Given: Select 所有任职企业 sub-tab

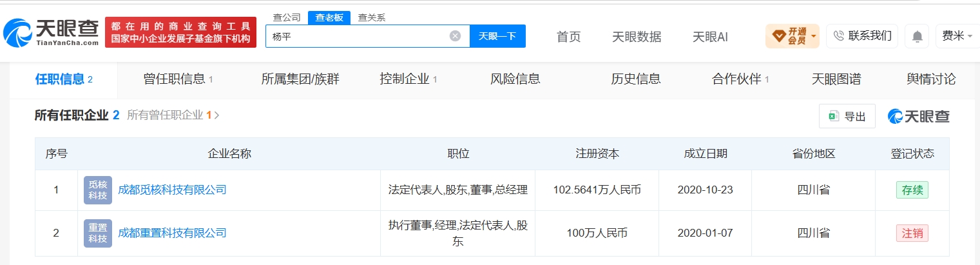Looking at the screenshot, I should (77, 115).
